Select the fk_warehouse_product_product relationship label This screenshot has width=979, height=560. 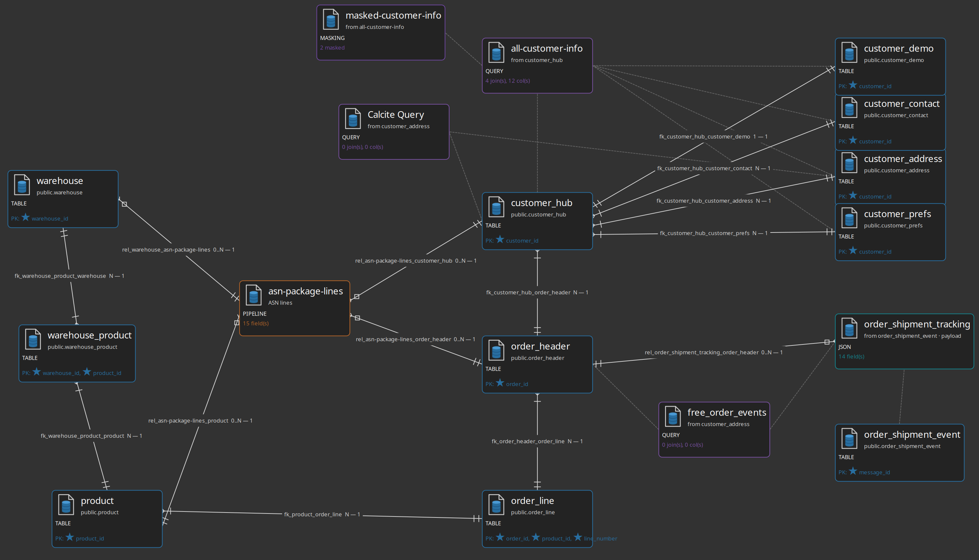click(92, 436)
